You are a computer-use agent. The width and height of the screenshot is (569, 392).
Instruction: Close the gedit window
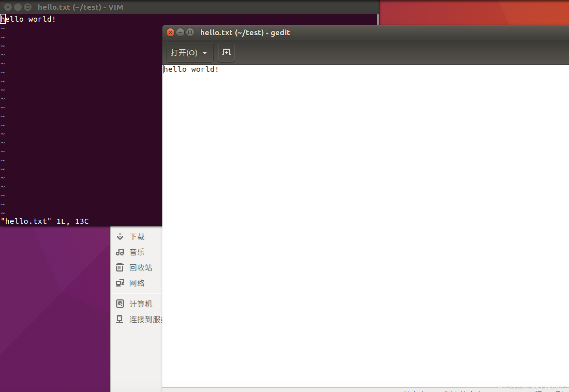click(170, 32)
